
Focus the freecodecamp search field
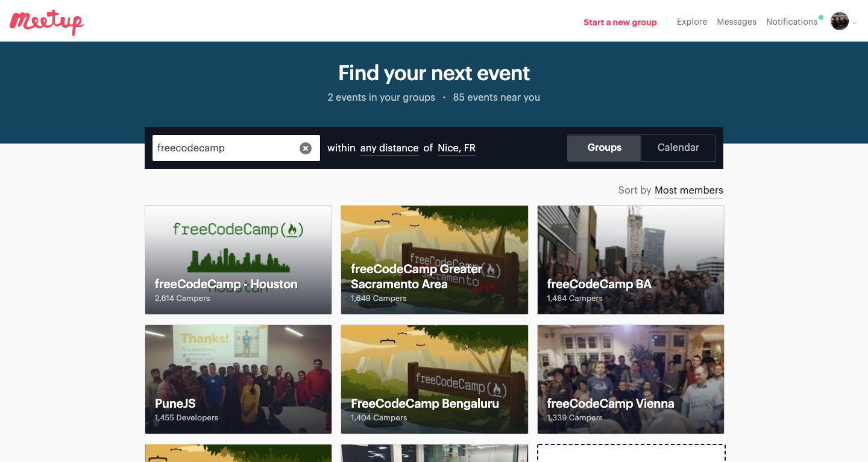pyautogui.click(x=236, y=148)
